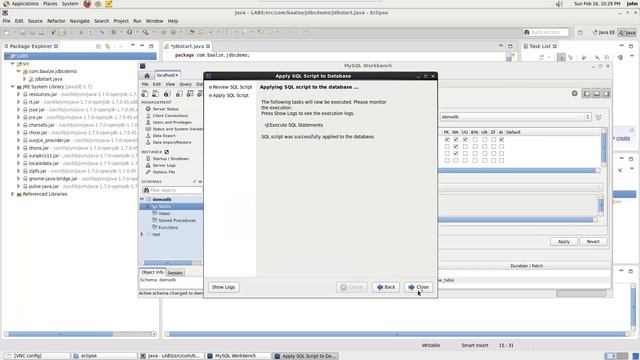The width and height of the screenshot is (640, 360).
Task: Collapse the LABS project node
Action: 7,56
